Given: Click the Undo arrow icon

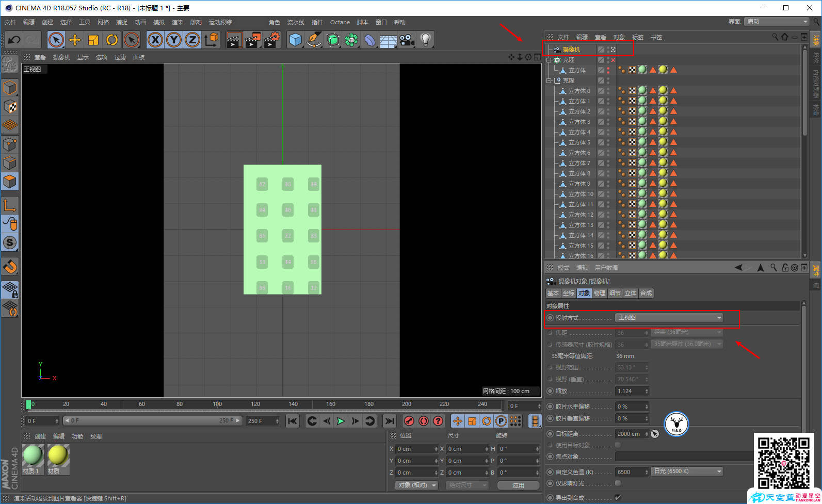Looking at the screenshot, I should 14,40.
